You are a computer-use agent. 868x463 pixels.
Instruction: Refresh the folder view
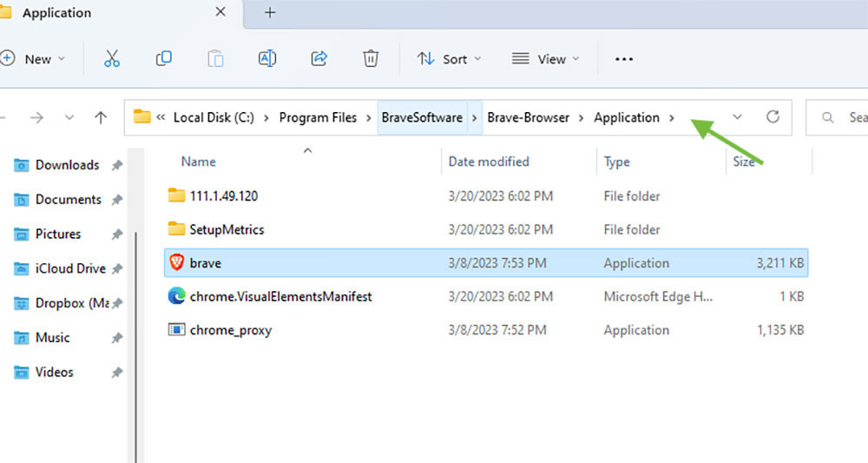[x=773, y=117]
